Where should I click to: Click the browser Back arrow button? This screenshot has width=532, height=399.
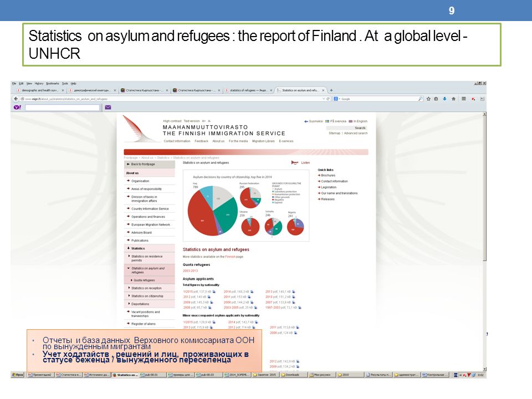[16, 99]
